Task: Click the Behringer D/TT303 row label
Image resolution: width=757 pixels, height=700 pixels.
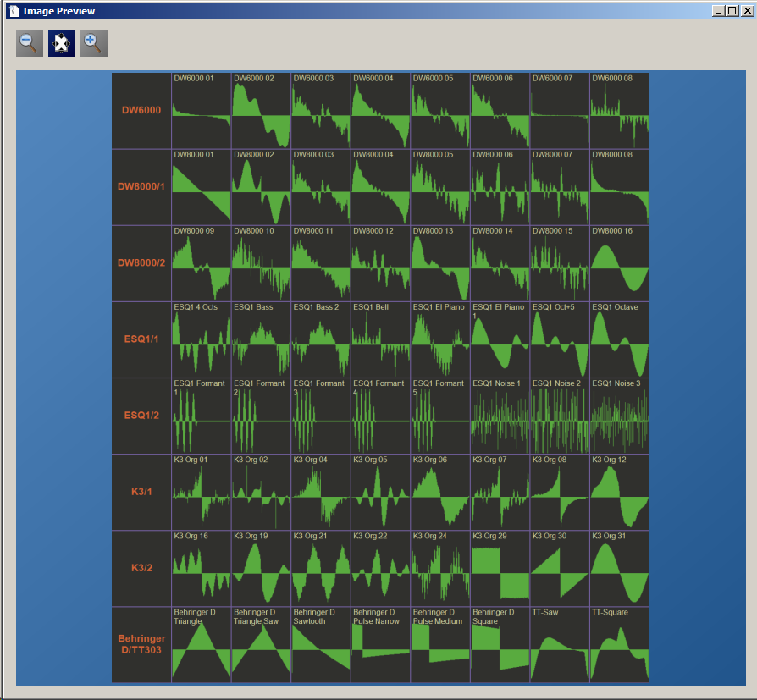Action: pyautogui.click(x=141, y=644)
